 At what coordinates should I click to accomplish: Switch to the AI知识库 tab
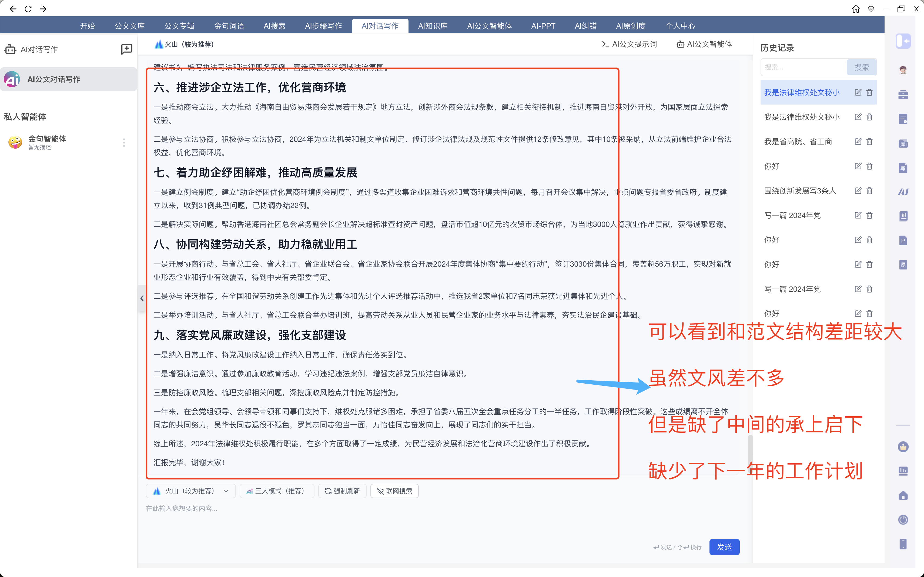(433, 26)
